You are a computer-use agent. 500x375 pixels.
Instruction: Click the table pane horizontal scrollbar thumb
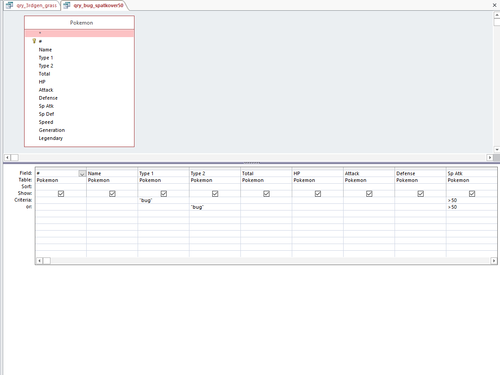(x=15, y=157)
